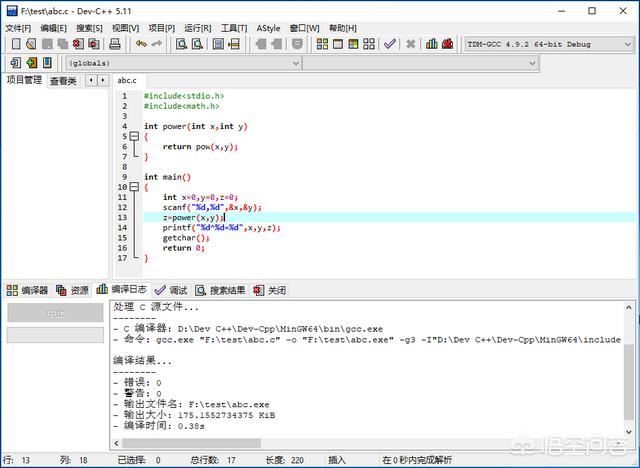Click the Delete profiling information icon
The height and width of the screenshot is (468, 640).
point(447,44)
